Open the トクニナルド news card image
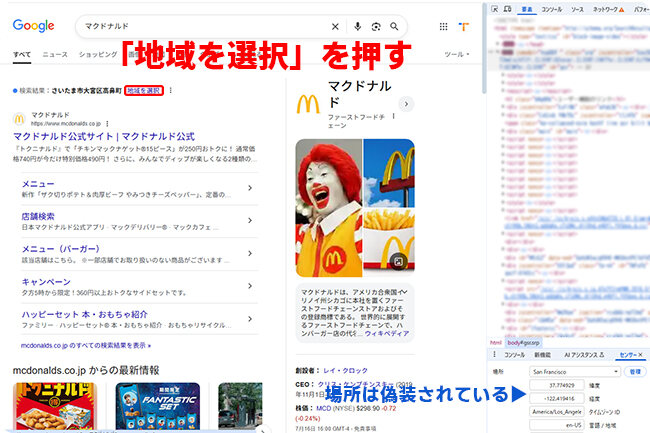 point(55,406)
